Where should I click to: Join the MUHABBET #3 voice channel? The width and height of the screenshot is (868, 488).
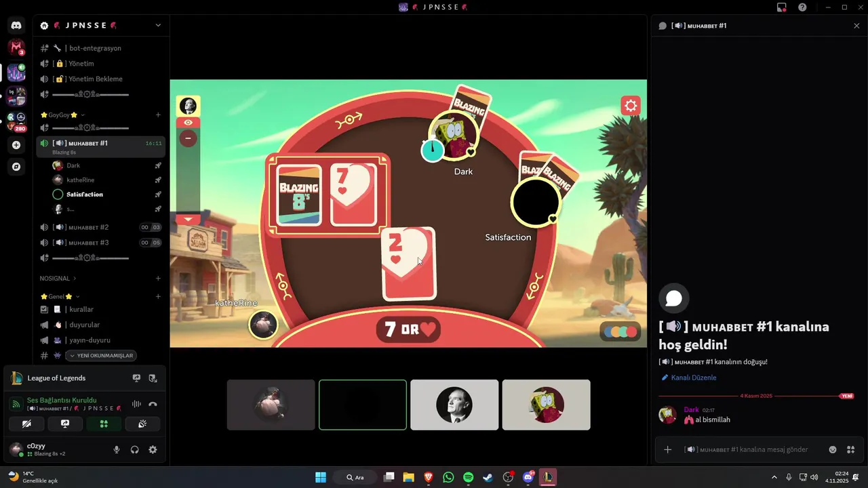pyautogui.click(x=101, y=243)
